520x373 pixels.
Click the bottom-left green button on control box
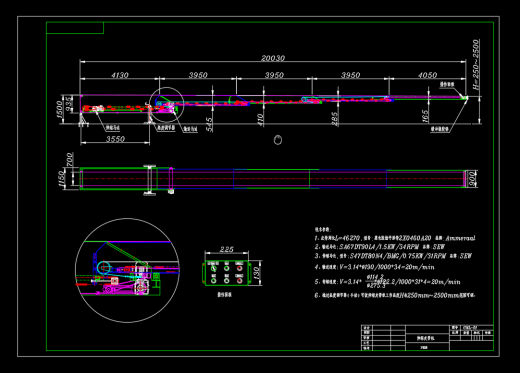pyautogui.click(x=214, y=281)
